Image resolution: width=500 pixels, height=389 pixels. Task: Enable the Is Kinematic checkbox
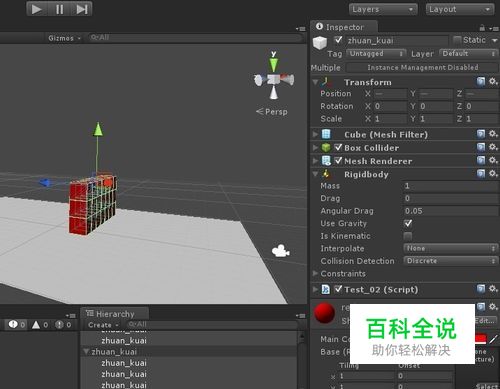pos(408,236)
